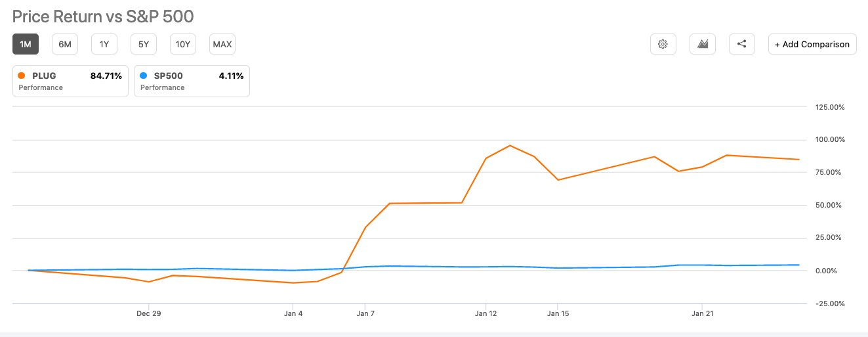Click the orange PLUG legend dot

click(x=22, y=76)
